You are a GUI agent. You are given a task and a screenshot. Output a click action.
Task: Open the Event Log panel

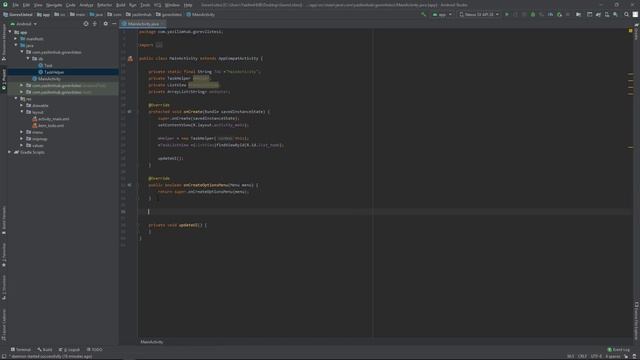tap(618, 350)
